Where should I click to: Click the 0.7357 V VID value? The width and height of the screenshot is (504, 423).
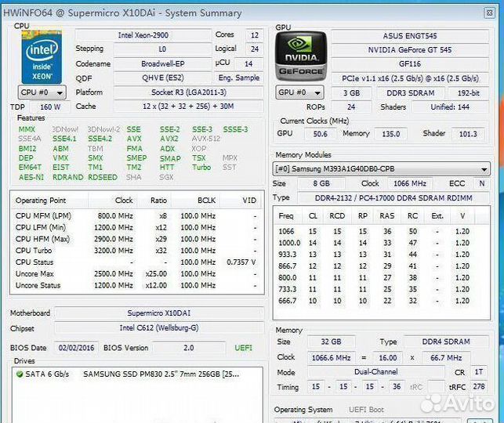click(241, 262)
